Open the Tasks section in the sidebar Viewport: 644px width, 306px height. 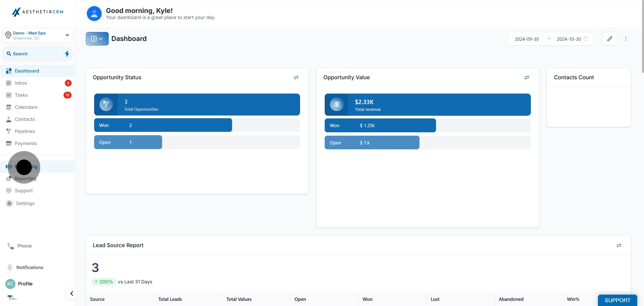(x=21, y=95)
